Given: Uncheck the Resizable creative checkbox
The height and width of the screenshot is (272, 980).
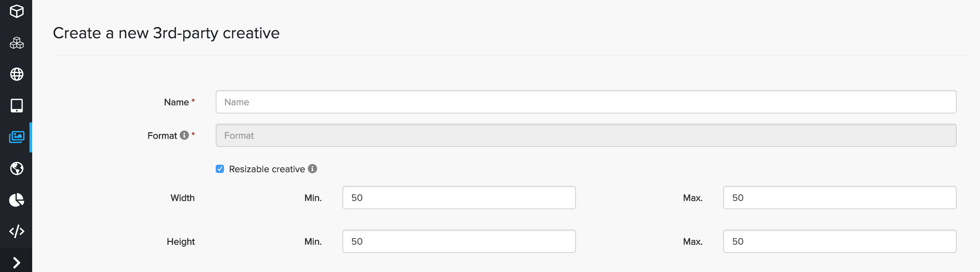Looking at the screenshot, I should click(220, 169).
